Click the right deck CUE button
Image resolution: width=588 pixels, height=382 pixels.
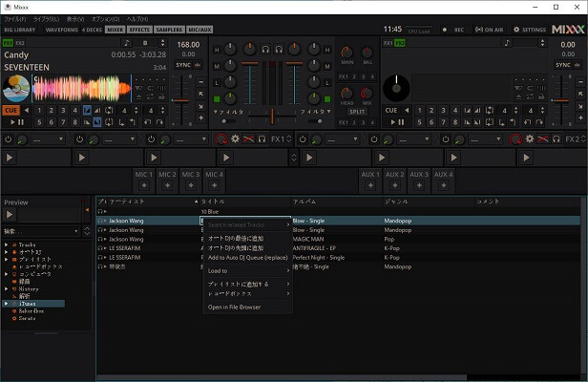[x=391, y=111]
